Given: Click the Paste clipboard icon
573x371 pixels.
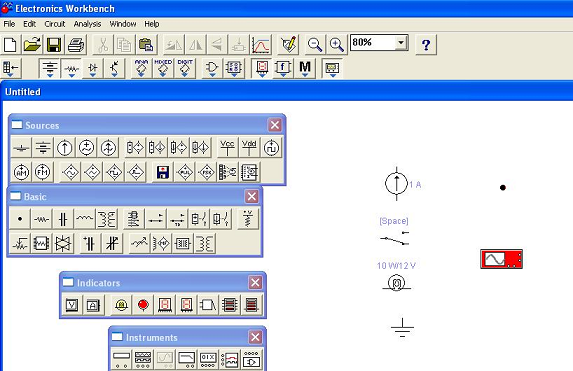Looking at the screenshot, I should (x=146, y=45).
